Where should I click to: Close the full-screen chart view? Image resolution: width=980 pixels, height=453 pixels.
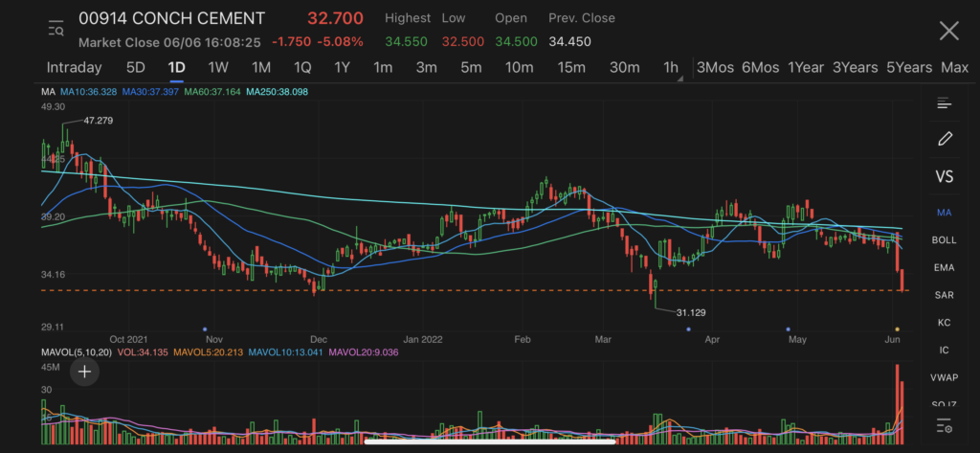click(948, 31)
